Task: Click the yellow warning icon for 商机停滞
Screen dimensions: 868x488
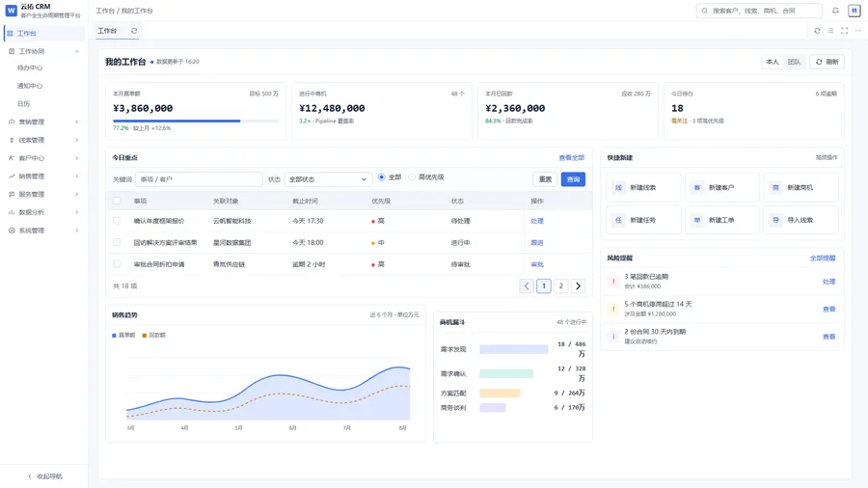Action: coord(613,309)
